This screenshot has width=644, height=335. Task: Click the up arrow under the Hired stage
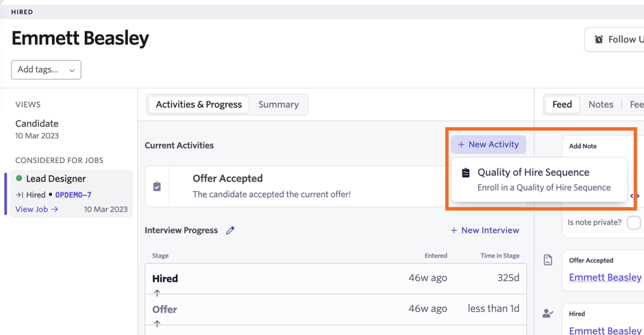pyautogui.click(x=157, y=293)
